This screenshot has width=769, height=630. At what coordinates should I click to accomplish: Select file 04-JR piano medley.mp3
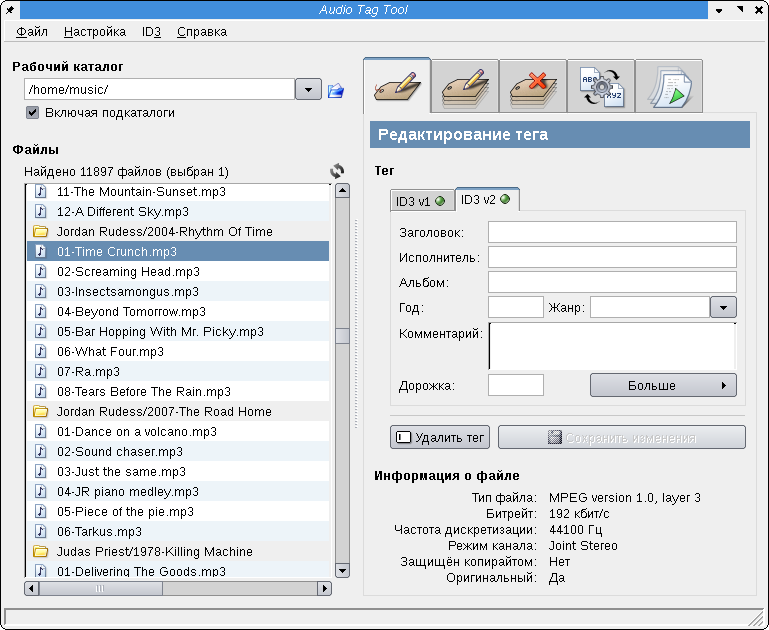178,491
